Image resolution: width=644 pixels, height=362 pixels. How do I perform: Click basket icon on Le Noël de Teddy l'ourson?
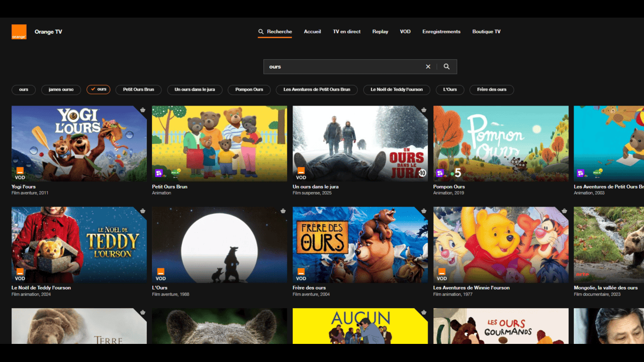click(143, 211)
